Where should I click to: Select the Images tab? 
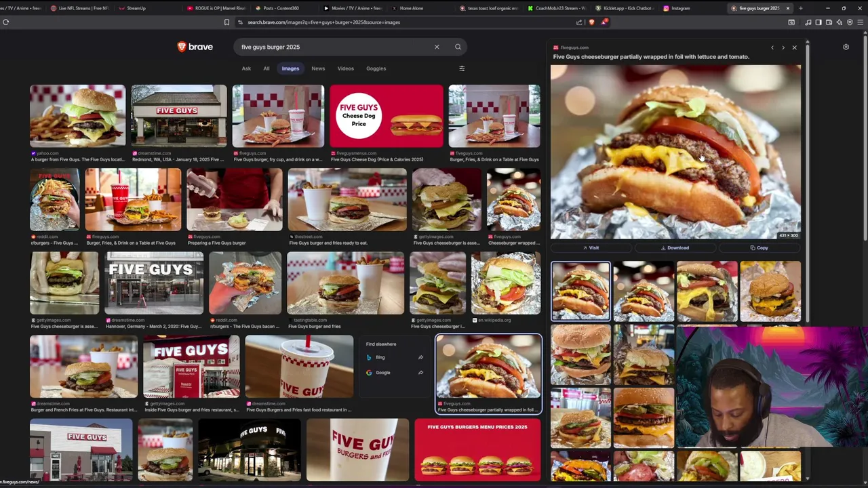coord(290,68)
